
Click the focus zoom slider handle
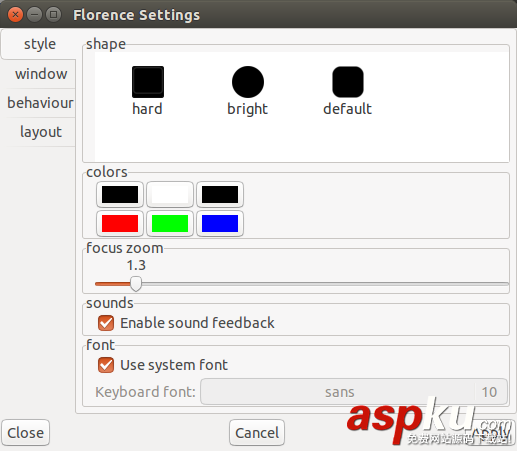point(136,284)
